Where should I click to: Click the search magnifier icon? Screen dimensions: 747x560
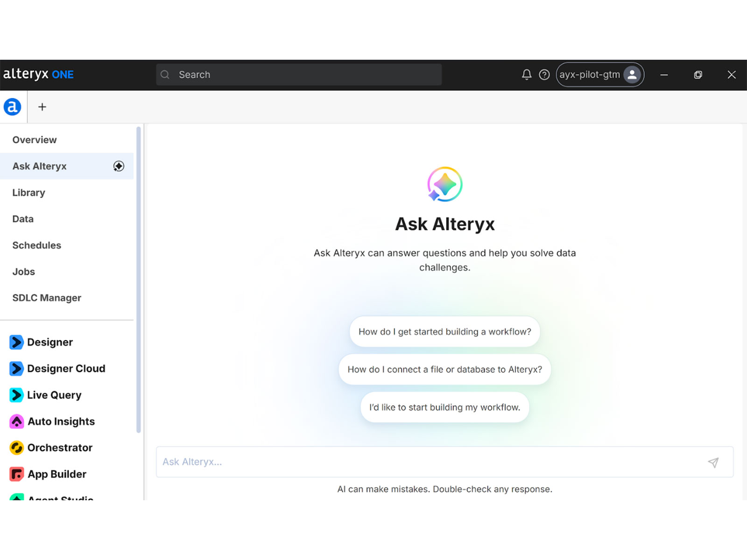tap(165, 75)
